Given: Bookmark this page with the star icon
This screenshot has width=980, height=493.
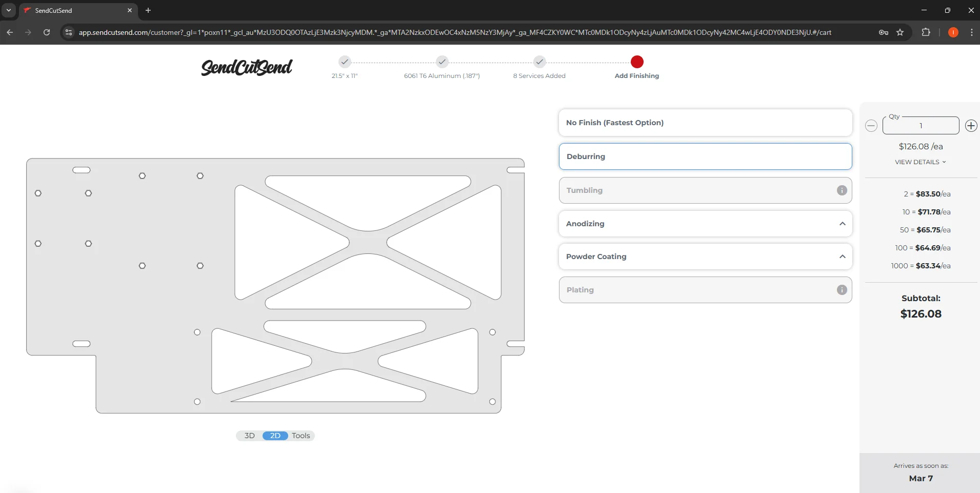Looking at the screenshot, I should 900,32.
